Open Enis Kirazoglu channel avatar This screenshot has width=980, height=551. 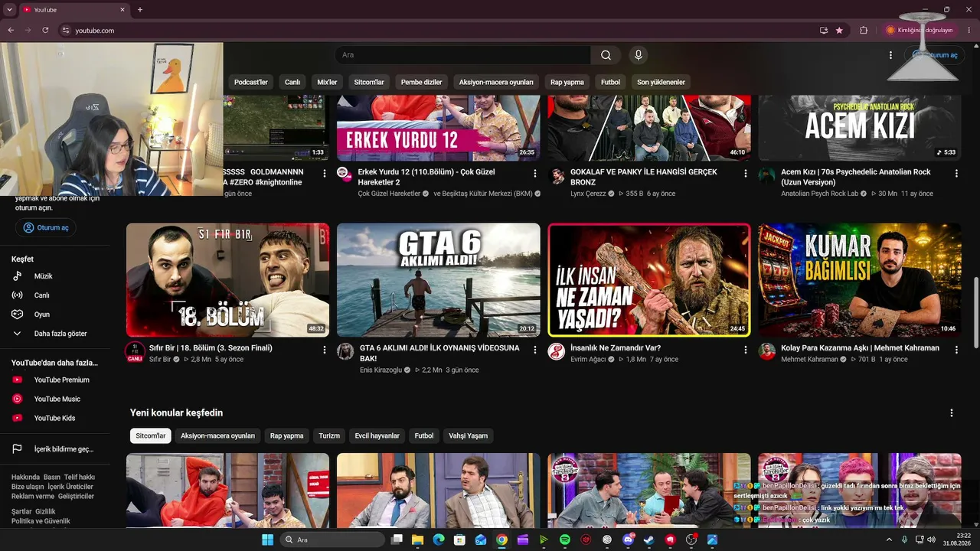coord(346,352)
